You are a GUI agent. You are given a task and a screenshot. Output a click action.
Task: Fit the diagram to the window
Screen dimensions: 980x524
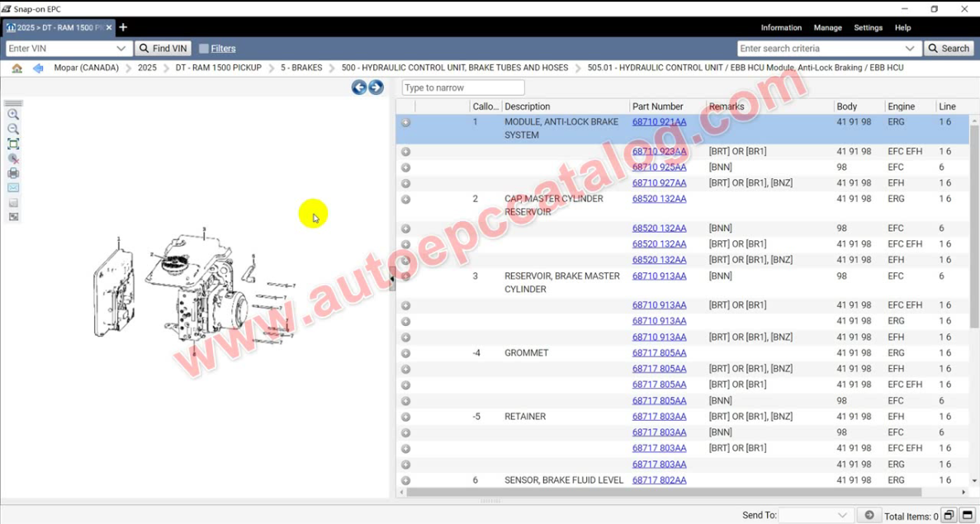pos(13,144)
